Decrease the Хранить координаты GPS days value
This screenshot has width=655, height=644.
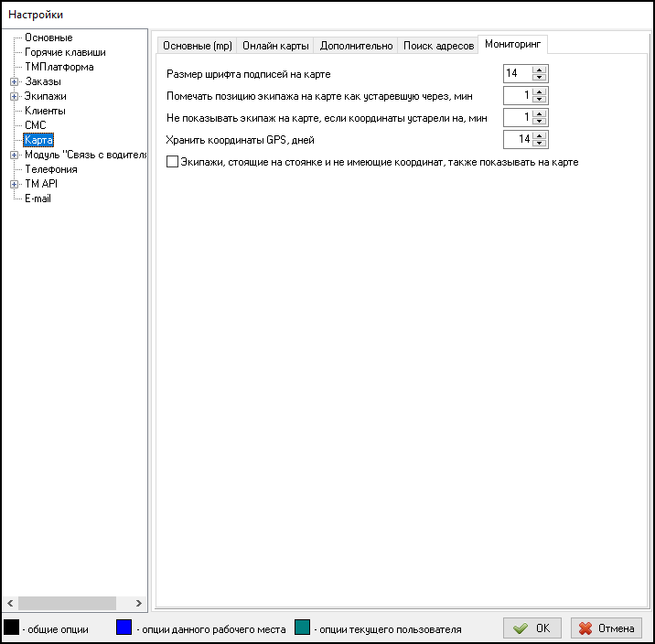(x=540, y=144)
